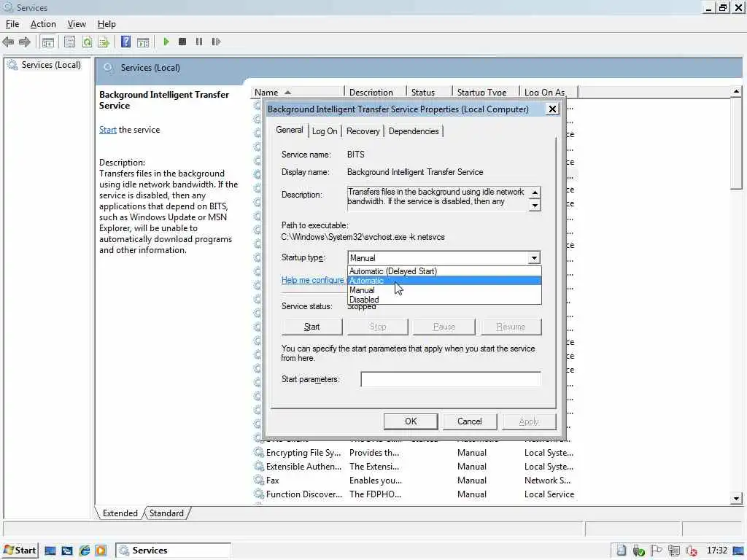Click the green Start Service toolbar icon

(x=166, y=42)
